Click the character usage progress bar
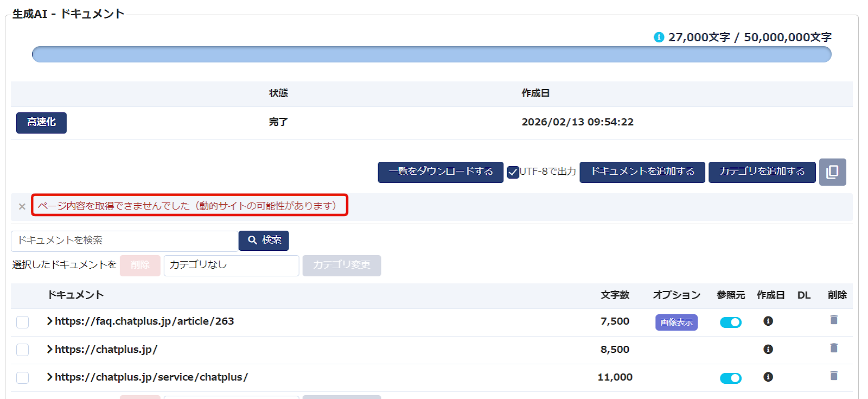Screen dimensions: 868x399 [431, 54]
